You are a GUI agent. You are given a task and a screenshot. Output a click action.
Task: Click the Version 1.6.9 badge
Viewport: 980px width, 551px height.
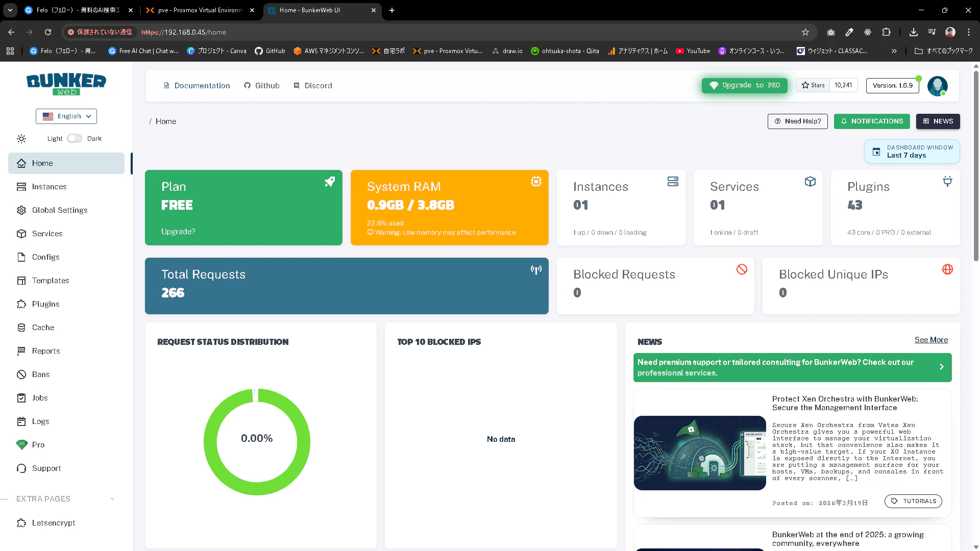892,85
